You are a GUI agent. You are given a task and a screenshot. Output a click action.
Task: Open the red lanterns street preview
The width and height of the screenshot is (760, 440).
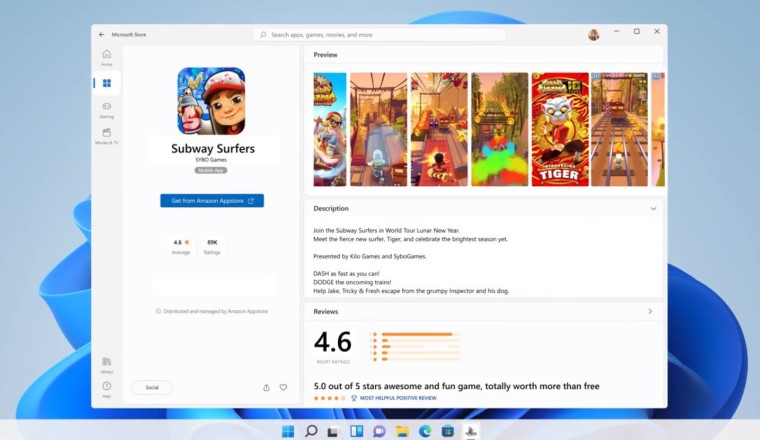pyautogui.click(x=439, y=129)
